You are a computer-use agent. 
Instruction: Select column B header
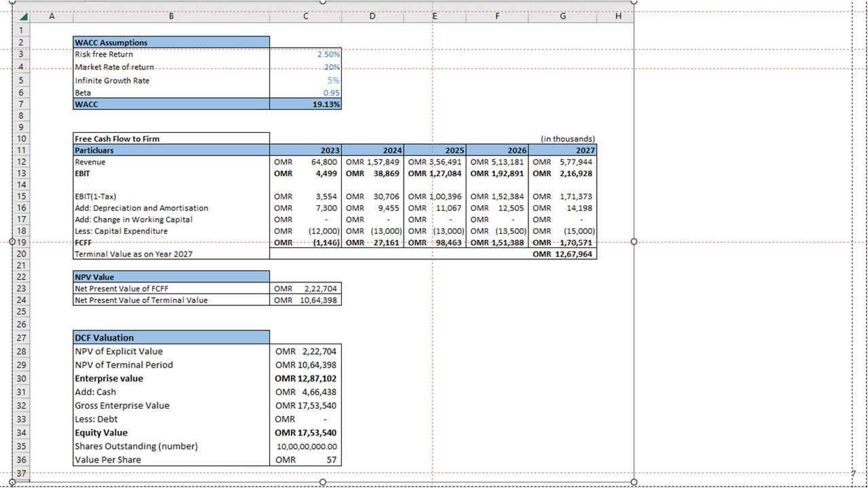coord(171,16)
